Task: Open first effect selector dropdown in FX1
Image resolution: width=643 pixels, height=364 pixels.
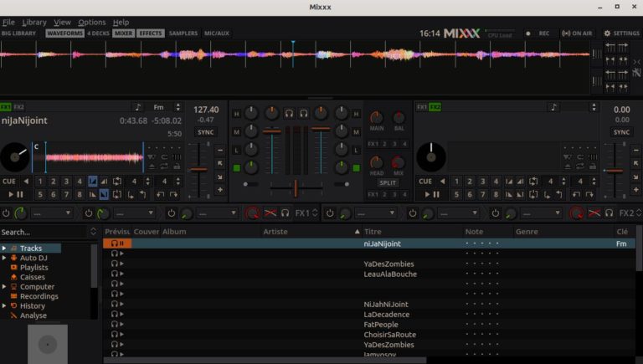Action: 51,213
